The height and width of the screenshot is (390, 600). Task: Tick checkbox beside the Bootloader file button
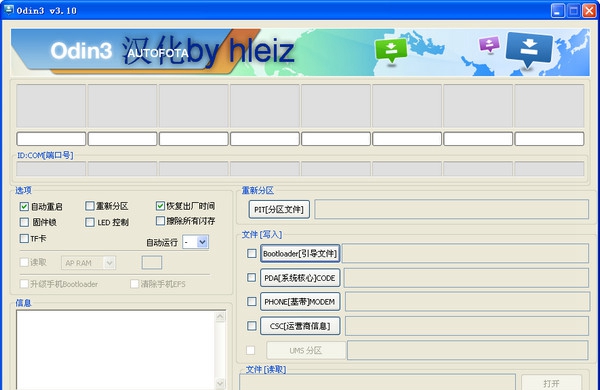click(252, 253)
